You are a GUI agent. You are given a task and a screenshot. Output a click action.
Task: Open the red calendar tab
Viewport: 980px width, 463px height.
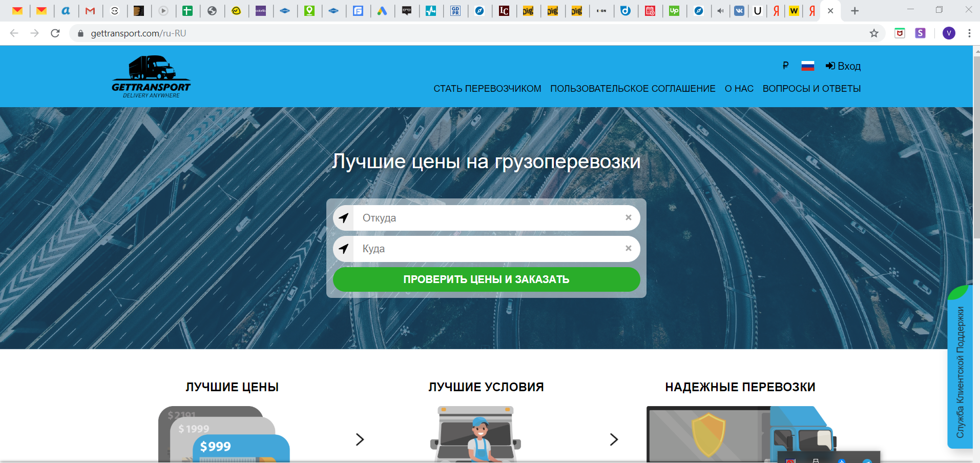click(650, 11)
